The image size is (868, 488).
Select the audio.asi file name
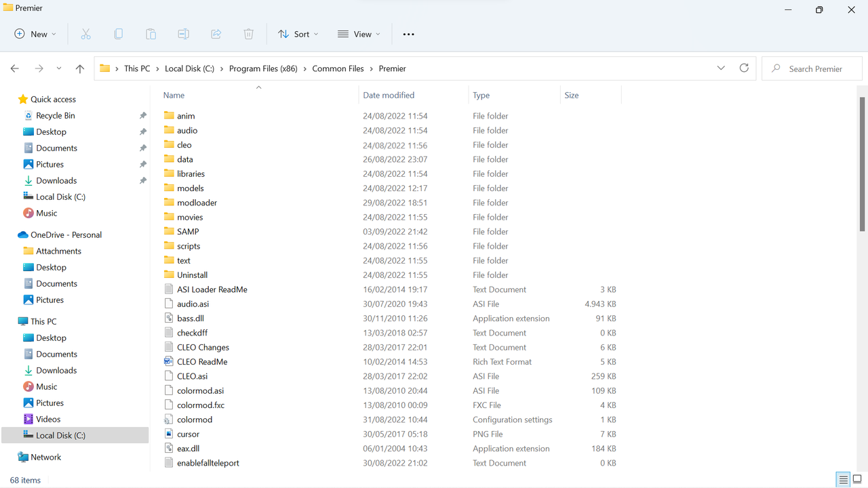193,304
